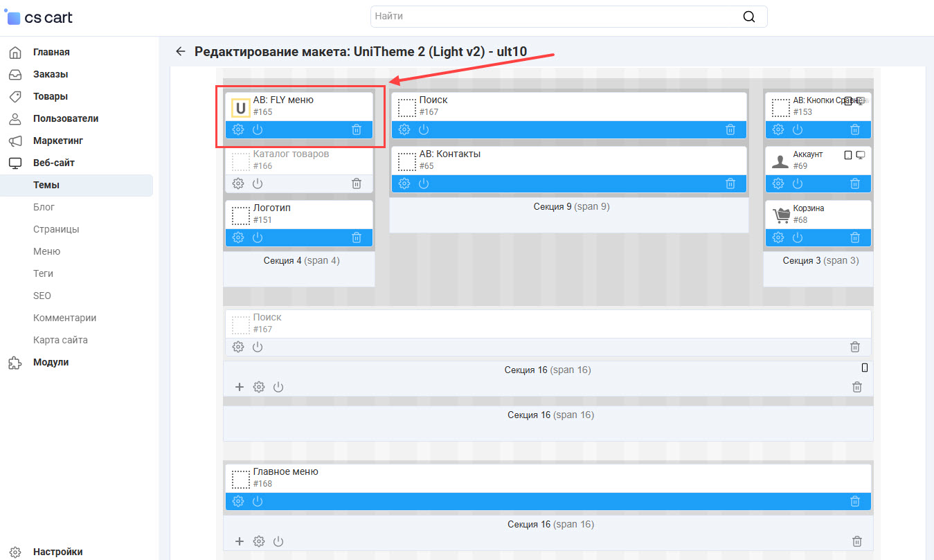Focus the Найти search field
The width and height of the screenshot is (934, 560).
554,17
